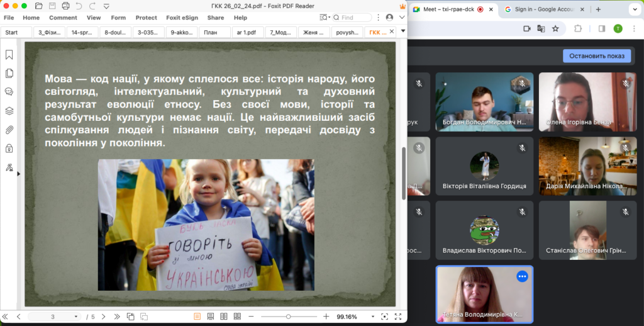644x326 pixels.
Task: Click the 'Остановить показ' button
Action: coord(596,56)
